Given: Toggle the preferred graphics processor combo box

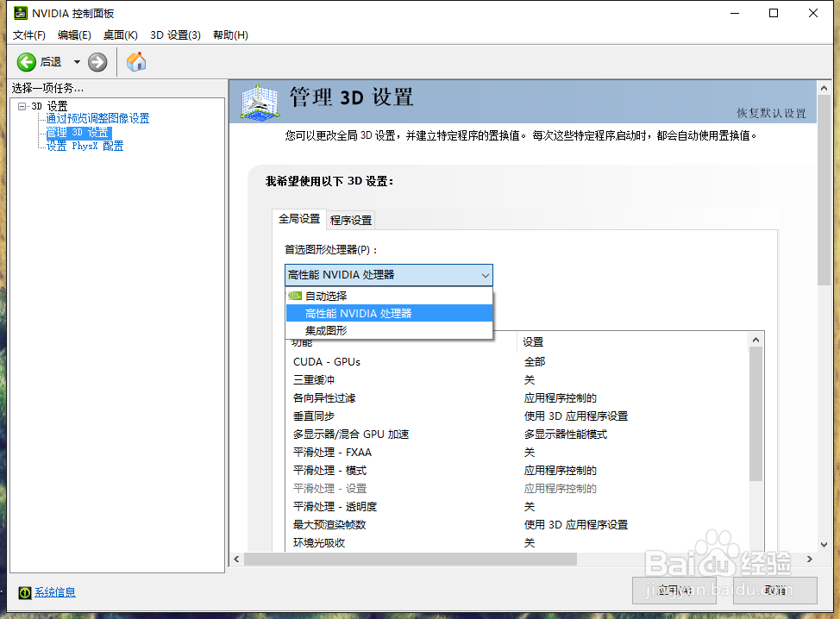Looking at the screenshot, I should click(388, 275).
